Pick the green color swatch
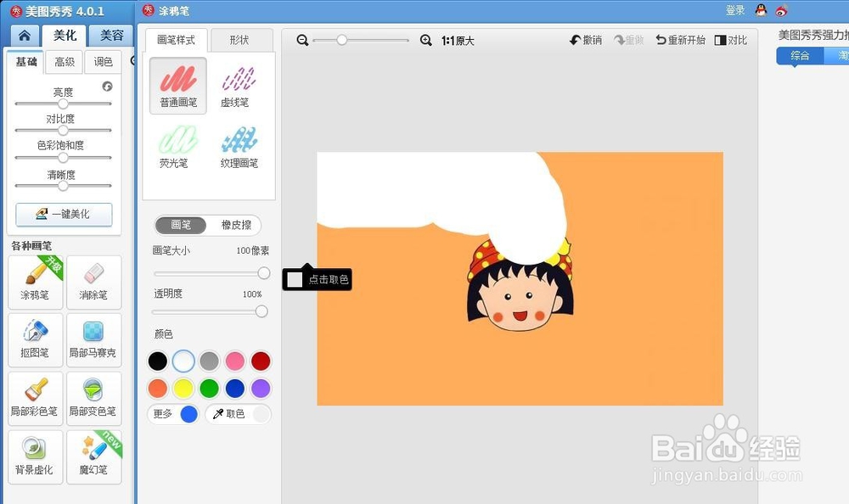The height and width of the screenshot is (504, 849). coord(209,388)
